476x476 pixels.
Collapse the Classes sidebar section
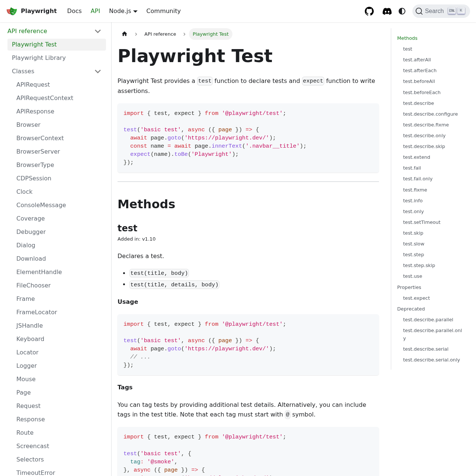click(97, 71)
